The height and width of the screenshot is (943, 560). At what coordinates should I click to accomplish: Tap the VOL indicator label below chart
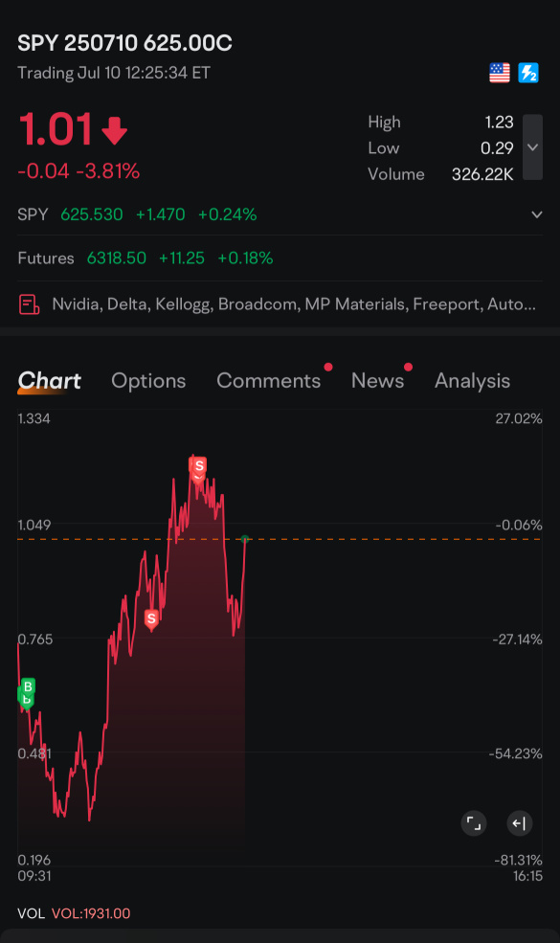point(31,913)
